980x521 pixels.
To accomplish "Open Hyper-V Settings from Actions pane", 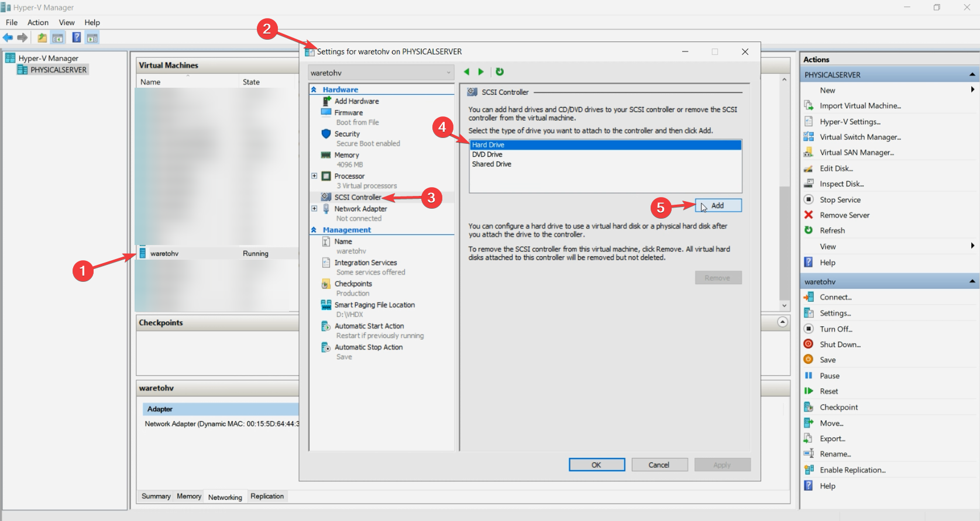I will (850, 122).
